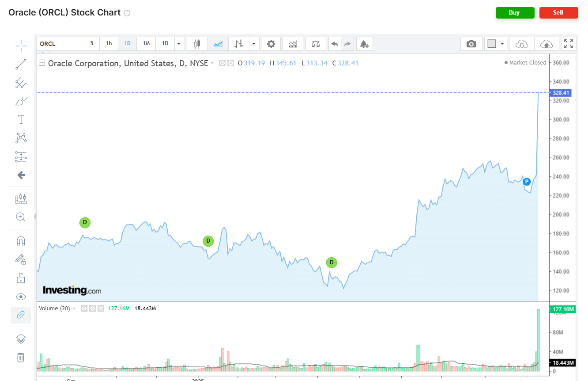Toggle lock all drawing tools

click(21, 278)
